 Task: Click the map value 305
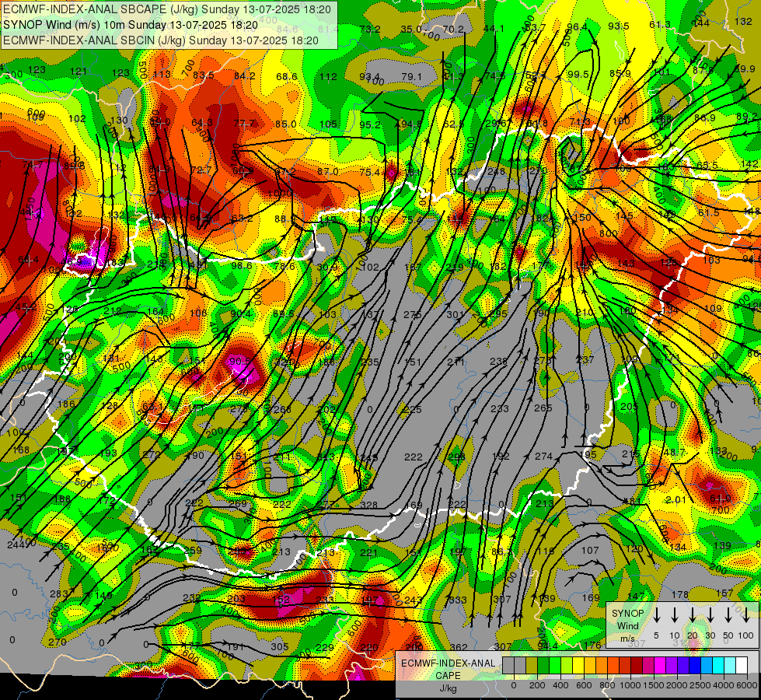pyautogui.click(x=280, y=647)
